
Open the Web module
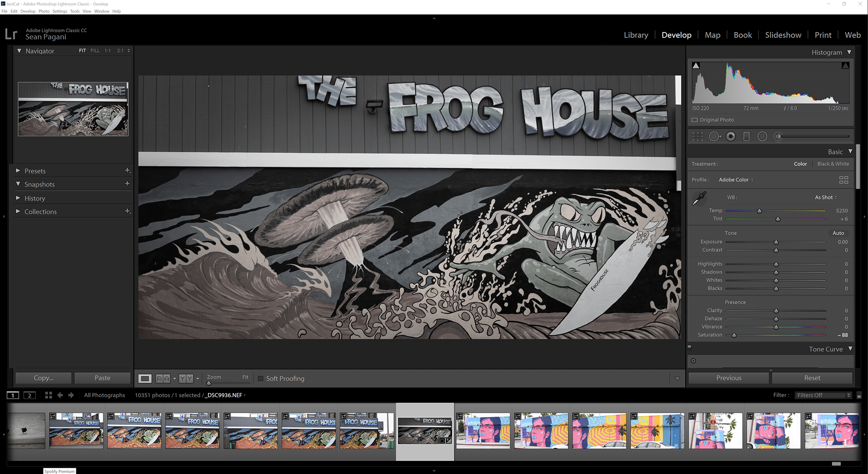click(x=853, y=35)
